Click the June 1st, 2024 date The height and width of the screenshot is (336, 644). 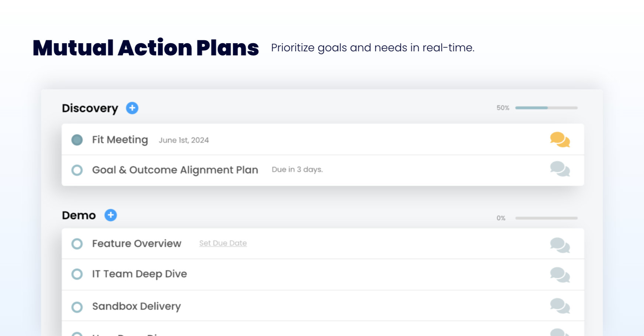point(184,140)
